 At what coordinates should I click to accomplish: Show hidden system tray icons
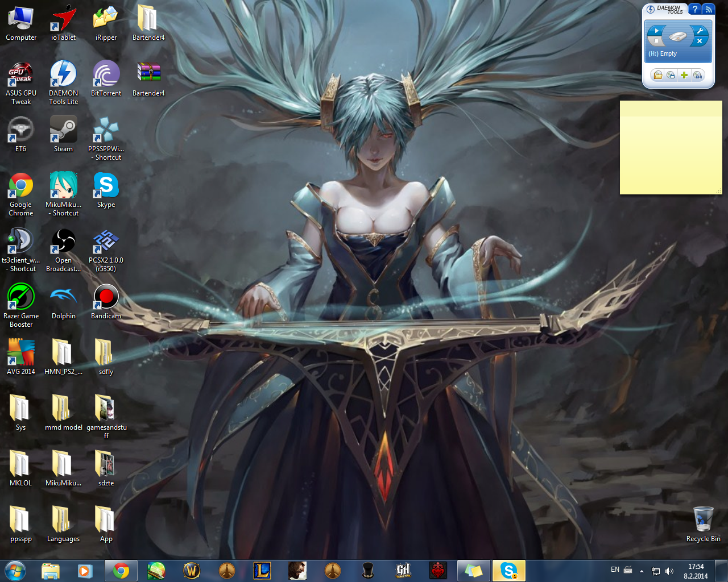pos(642,571)
